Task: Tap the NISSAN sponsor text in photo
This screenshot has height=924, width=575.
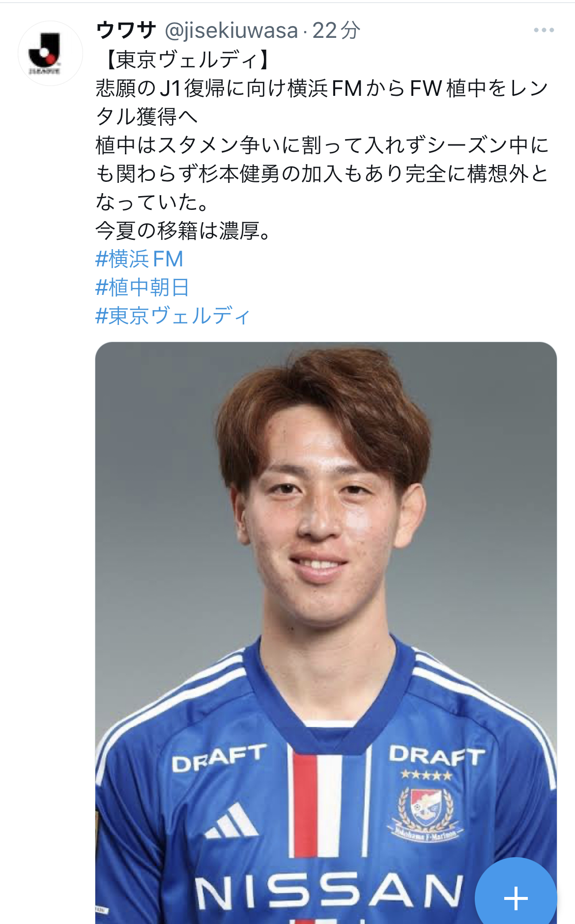Action: coord(329,891)
